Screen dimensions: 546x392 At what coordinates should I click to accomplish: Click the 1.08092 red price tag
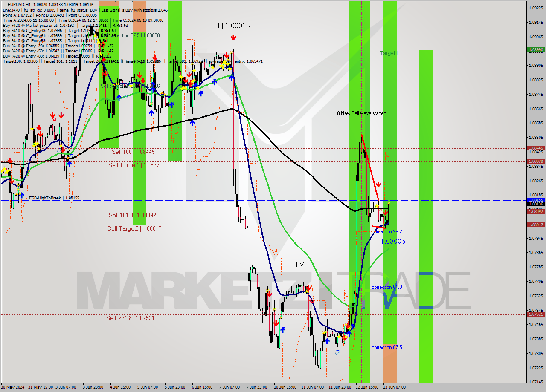(536, 212)
